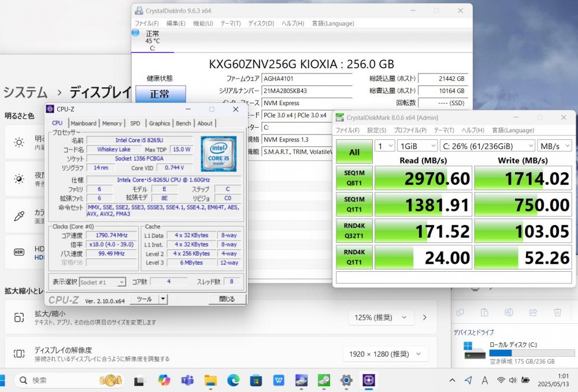
Task: Click the Explorer paste icon
Action: coord(484,312)
